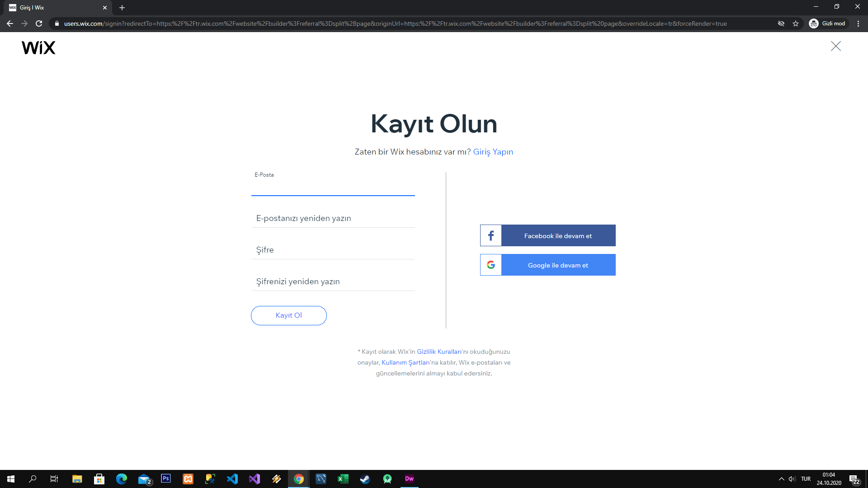868x488 pixels.
Task: Open the Kullanım Şartları link
Action: 406,362
